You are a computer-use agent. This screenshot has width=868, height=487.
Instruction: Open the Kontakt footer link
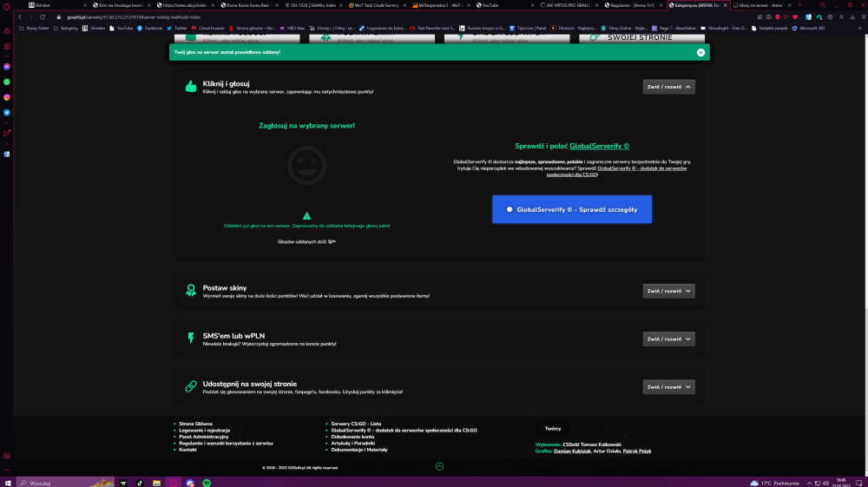(187, 450)
